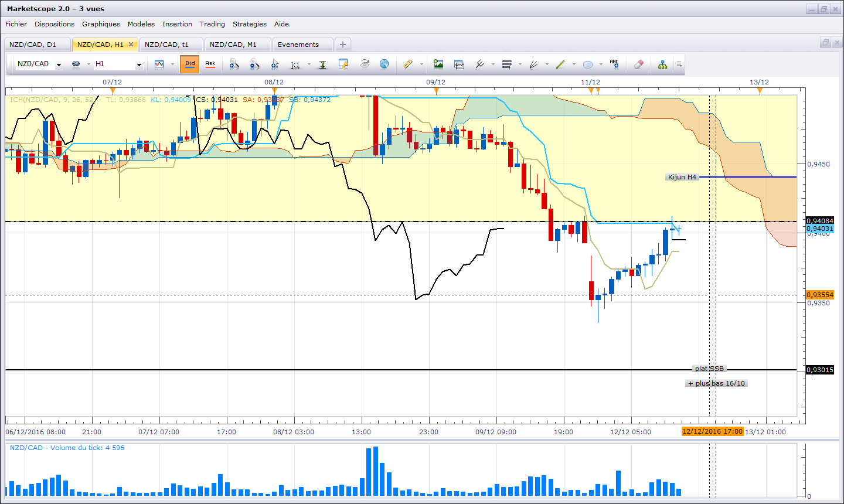Toggle Bid price display

190,64
